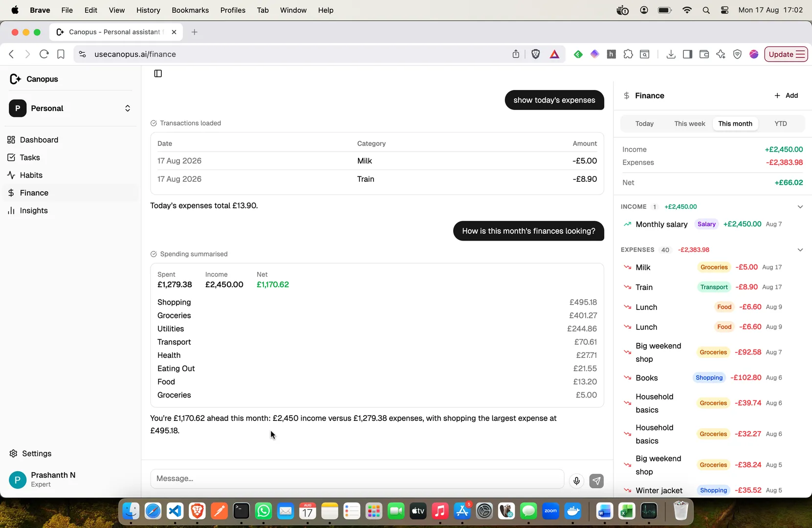The height and width of the screenshot is (528, 812).
Task: Switch to the Today tab
Action: 644,124
